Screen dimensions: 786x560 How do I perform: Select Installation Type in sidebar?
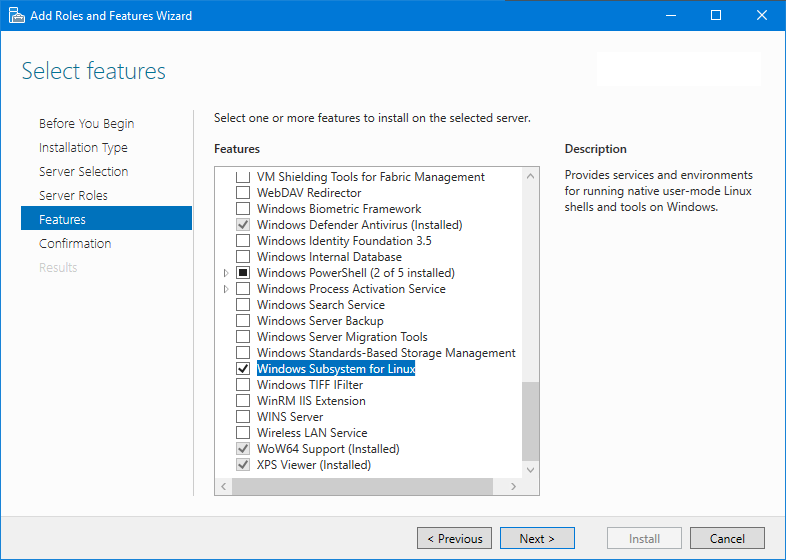[x=83, y=148]
